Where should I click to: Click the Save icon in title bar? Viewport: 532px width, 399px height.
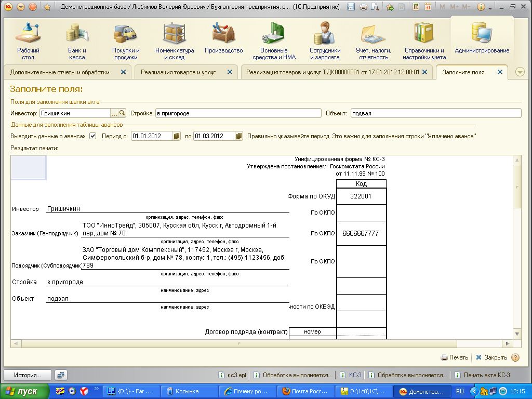pos(351,7)
